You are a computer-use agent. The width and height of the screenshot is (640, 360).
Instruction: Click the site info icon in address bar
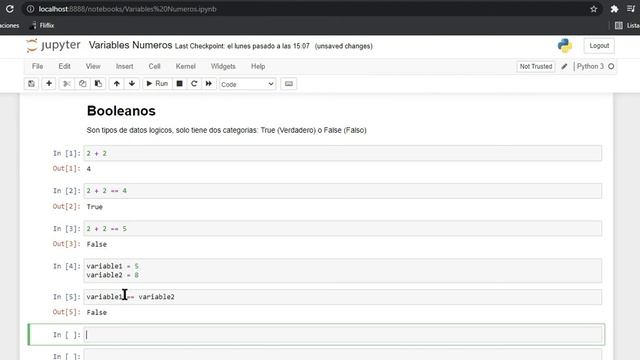pos(31,9)
